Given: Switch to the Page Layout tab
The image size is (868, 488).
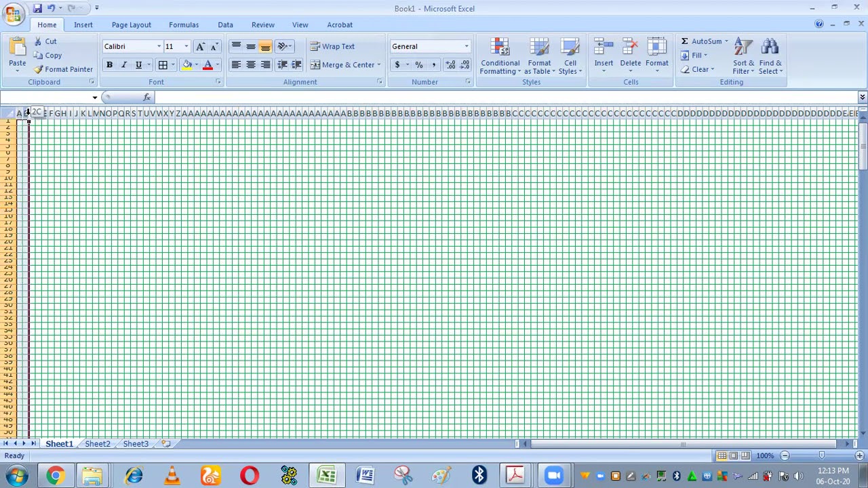Looking at the screenshot, I should 132,25.
